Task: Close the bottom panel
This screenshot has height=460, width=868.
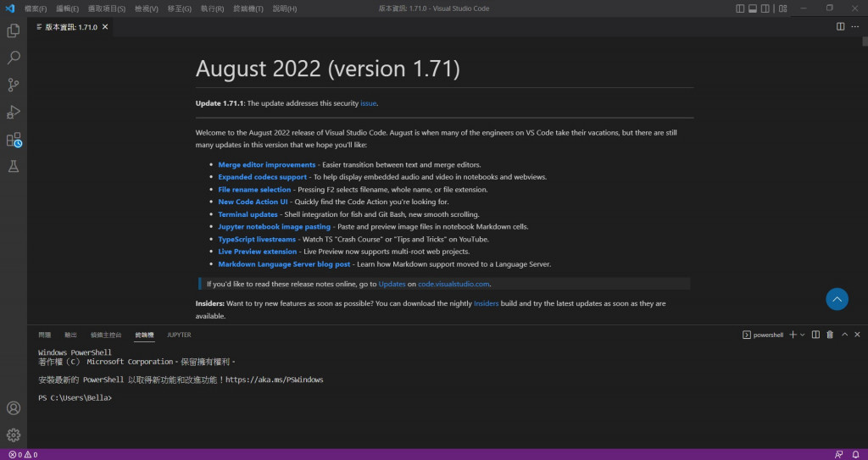Action: pyautogui.click(x=858, y=335)
